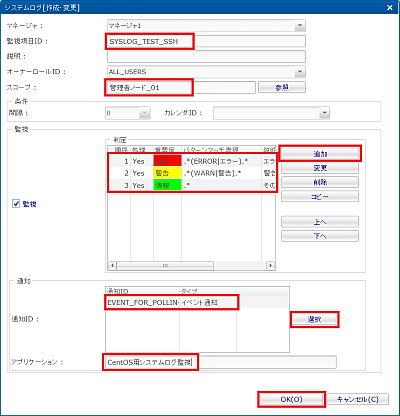Move rule down with 下へ button
Screen dimensions: 400x416
pyautogui.click(x=320, y=236)
